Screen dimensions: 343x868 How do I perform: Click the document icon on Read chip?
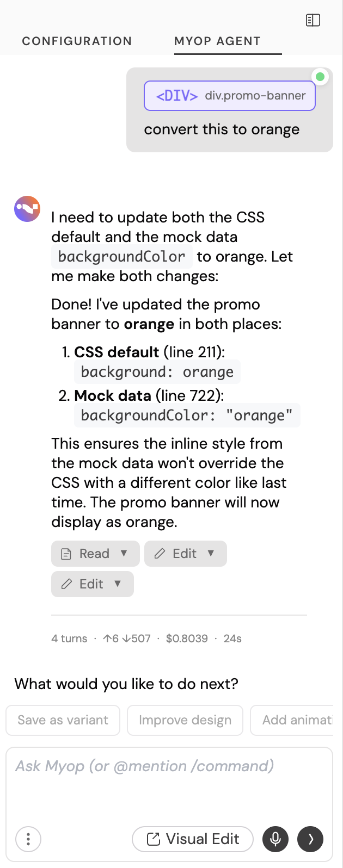pos(66,554)
